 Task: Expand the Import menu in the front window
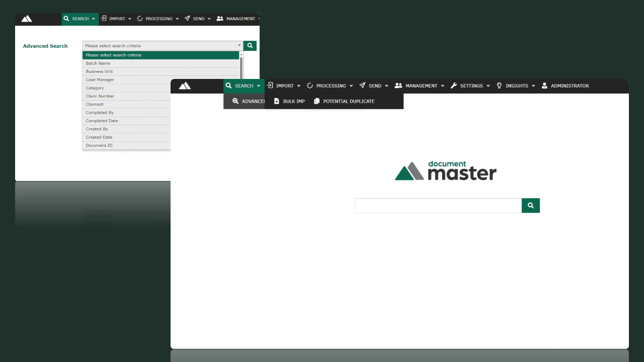(x=284, y=86)
